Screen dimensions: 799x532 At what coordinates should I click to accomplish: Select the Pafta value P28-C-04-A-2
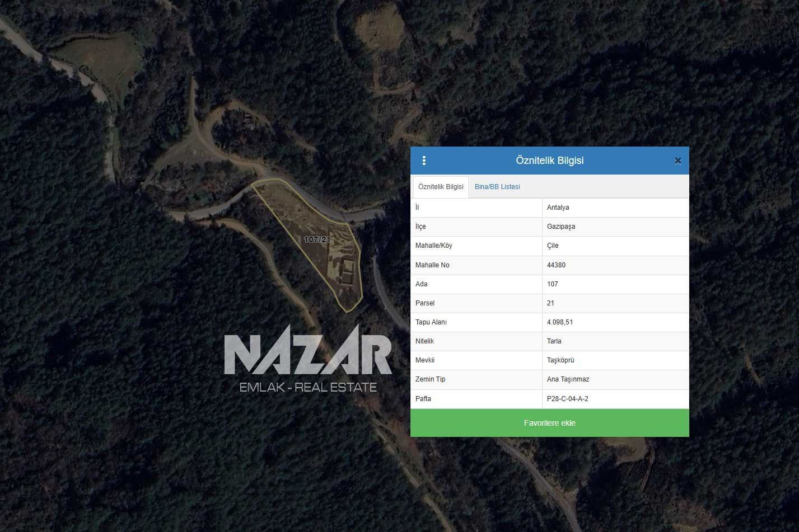click(567, 399)
